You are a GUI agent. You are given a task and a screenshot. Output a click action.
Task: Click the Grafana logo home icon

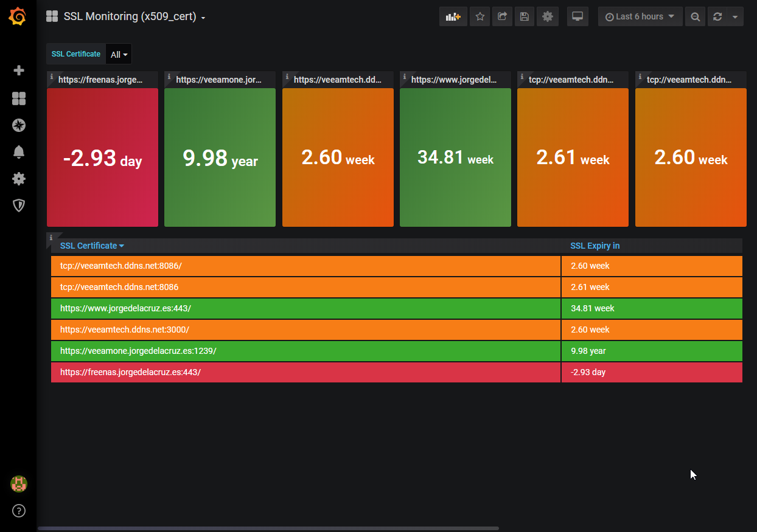18,16
